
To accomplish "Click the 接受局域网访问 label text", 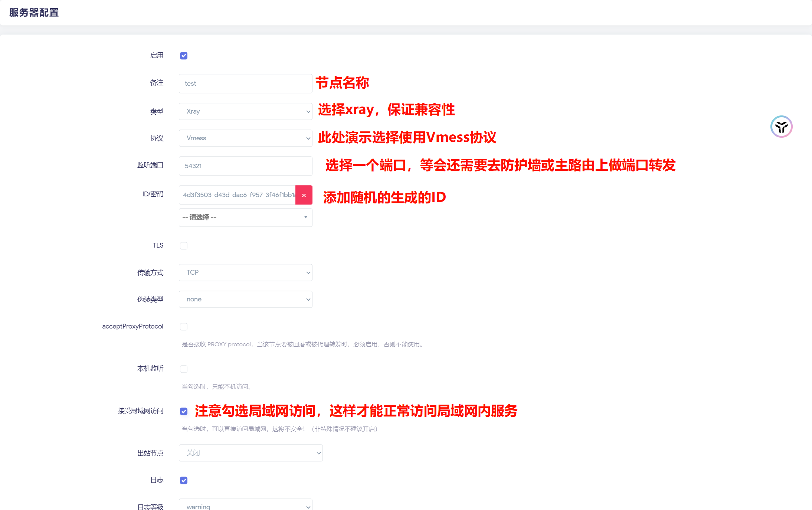I will point(140,411).
